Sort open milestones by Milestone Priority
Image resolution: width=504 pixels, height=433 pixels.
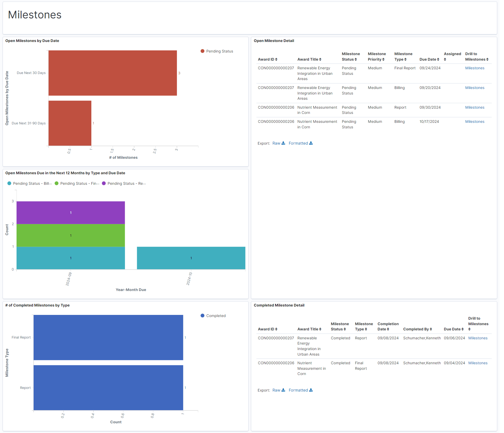coord(376,59)
